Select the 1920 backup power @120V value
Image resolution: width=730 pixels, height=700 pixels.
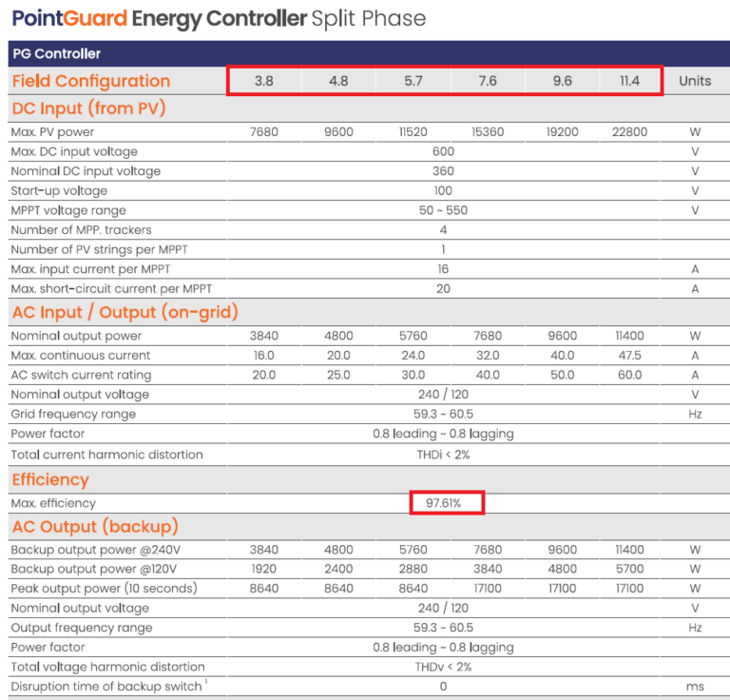point(264,569)
